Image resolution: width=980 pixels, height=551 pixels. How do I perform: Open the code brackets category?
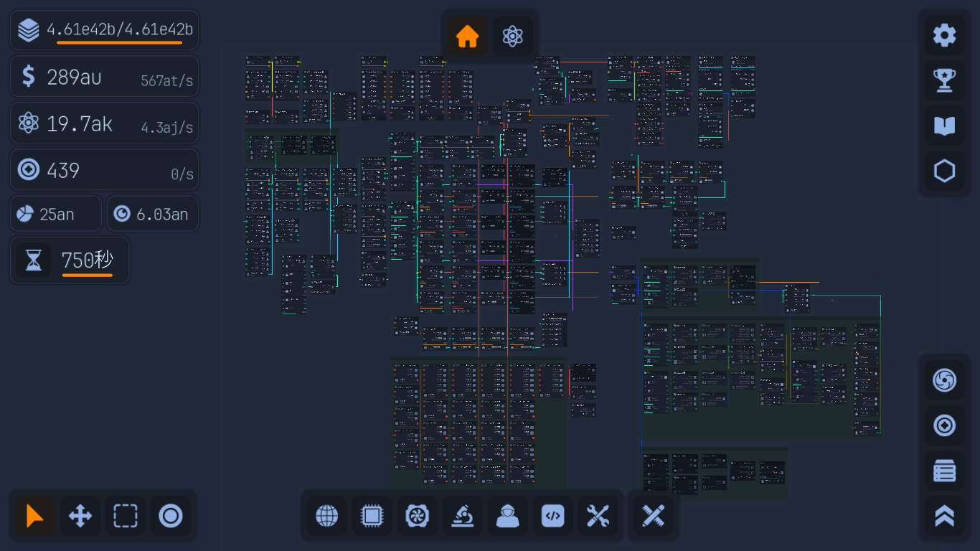[x=552, y=516]
